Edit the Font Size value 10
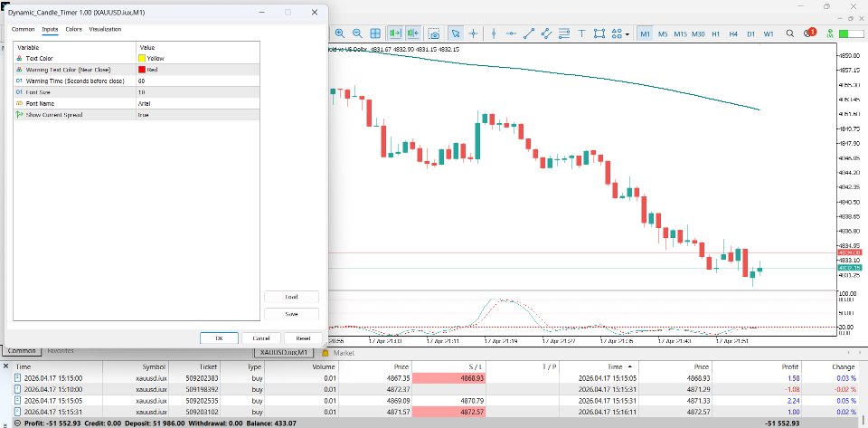 point(198,92)
